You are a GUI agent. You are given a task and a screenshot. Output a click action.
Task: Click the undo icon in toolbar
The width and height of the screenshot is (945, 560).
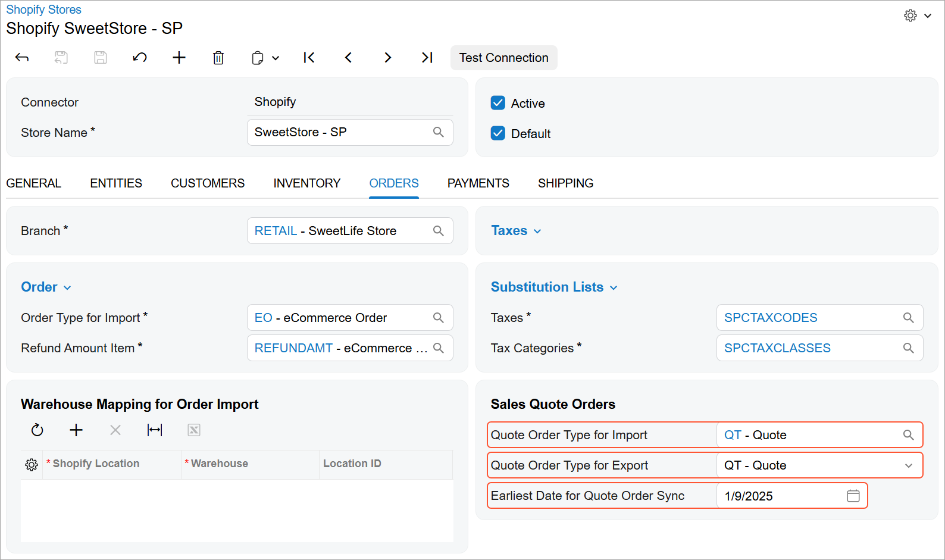140,58
